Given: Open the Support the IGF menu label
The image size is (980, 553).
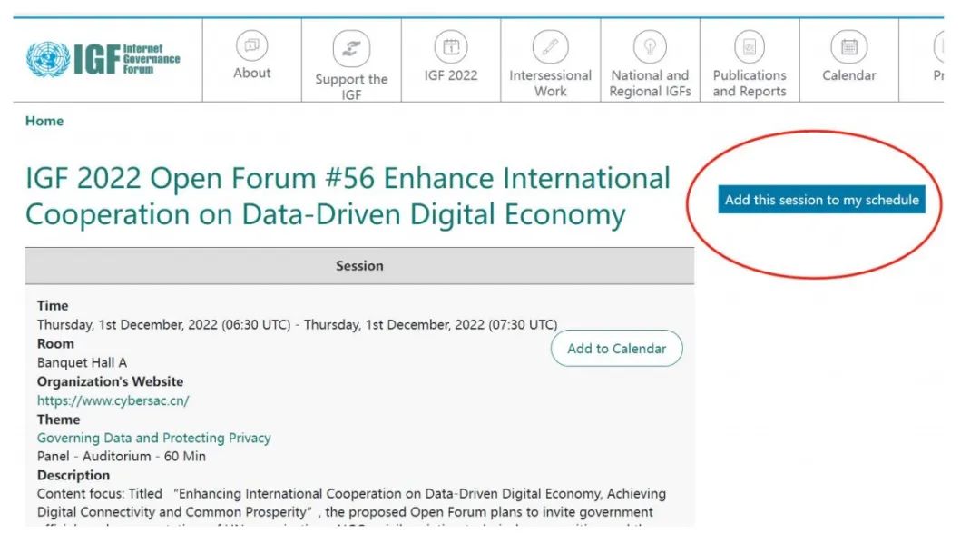Looking at the screenshot, I should click(x=351, y=87).
